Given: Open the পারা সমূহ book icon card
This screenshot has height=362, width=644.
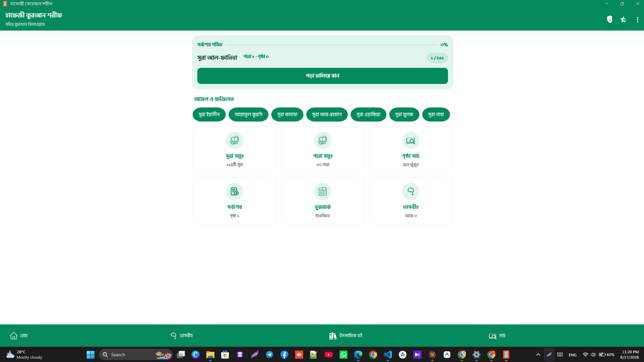Looking at the screenshot, I should (323, 150).
